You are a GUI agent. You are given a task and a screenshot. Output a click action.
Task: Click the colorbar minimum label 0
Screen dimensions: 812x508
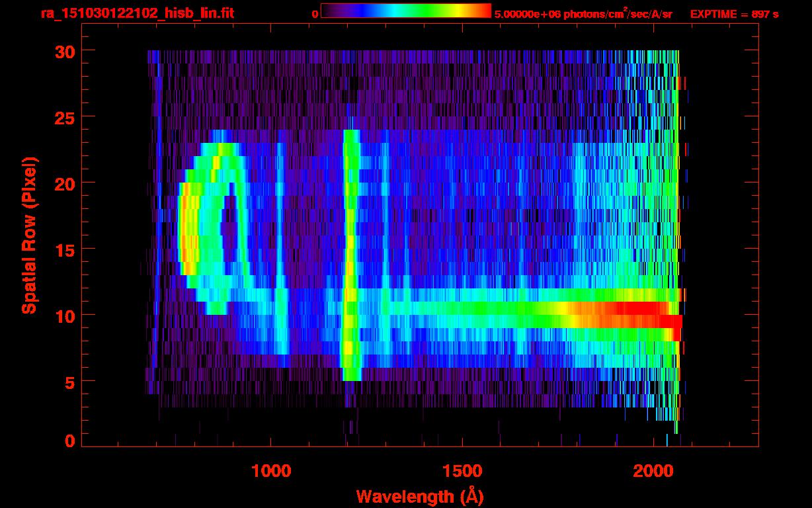[315, 14]
